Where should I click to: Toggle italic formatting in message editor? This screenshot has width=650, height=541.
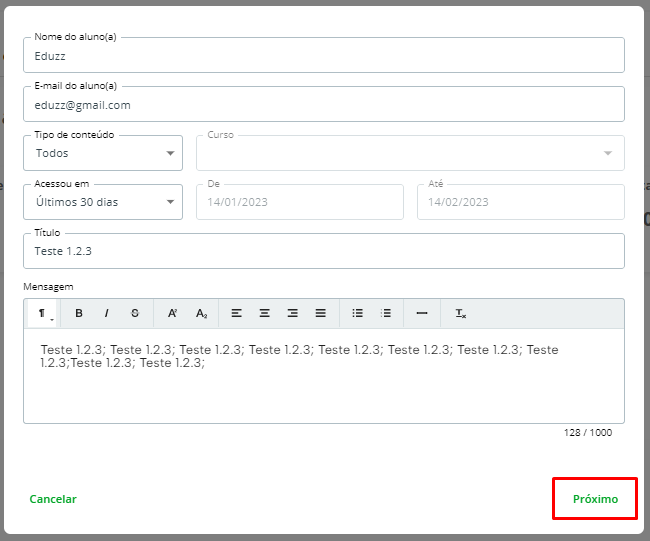(106, 314)
